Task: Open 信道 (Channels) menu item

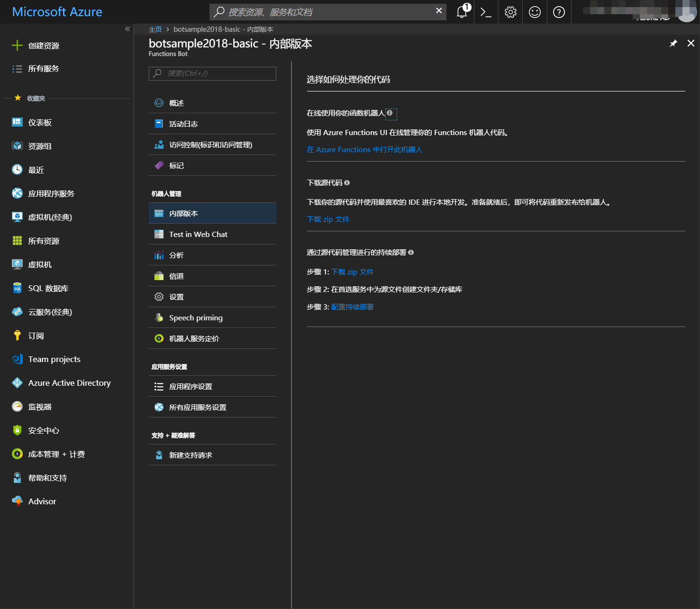Action: pos(176,276)
